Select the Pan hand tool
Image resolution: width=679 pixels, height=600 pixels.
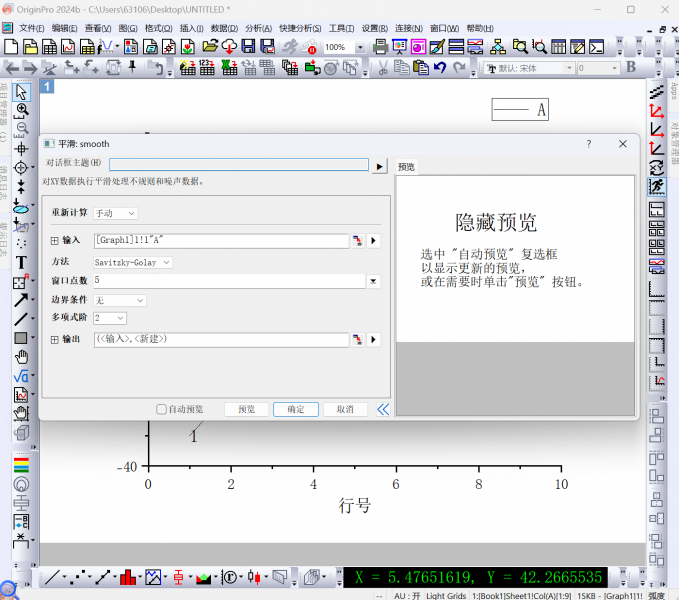(21, 357)
